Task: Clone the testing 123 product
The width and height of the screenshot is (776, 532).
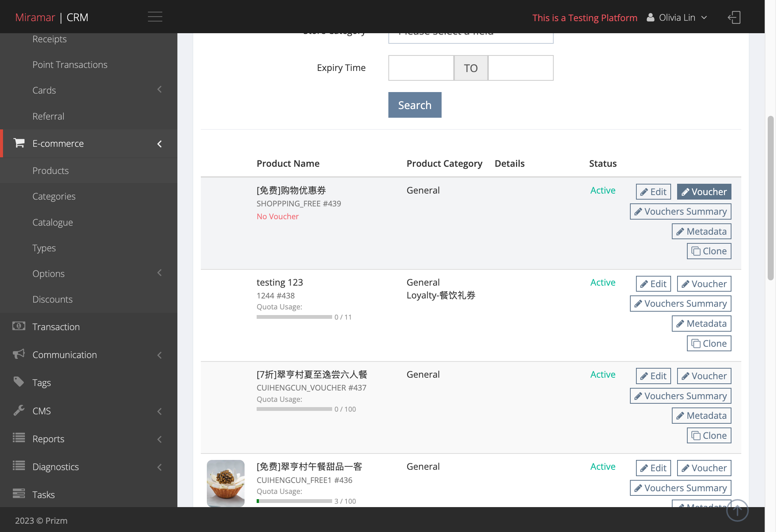Action: (x=709, y=343)
